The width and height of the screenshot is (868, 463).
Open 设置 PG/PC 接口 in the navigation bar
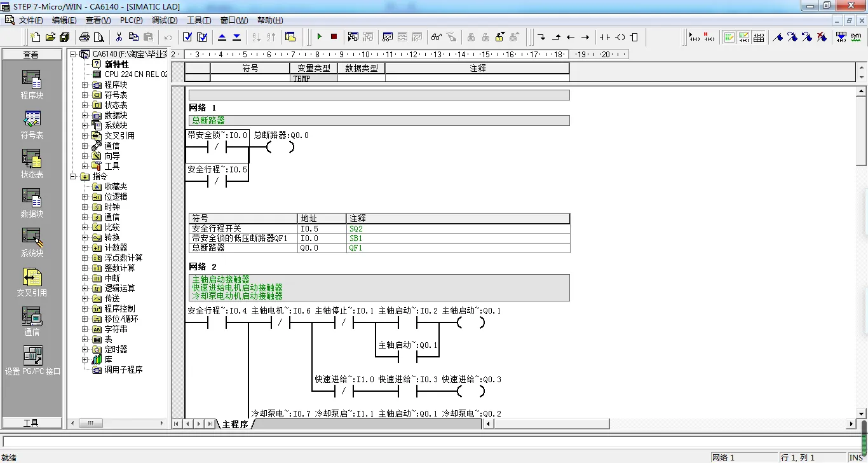pos(32,360)
